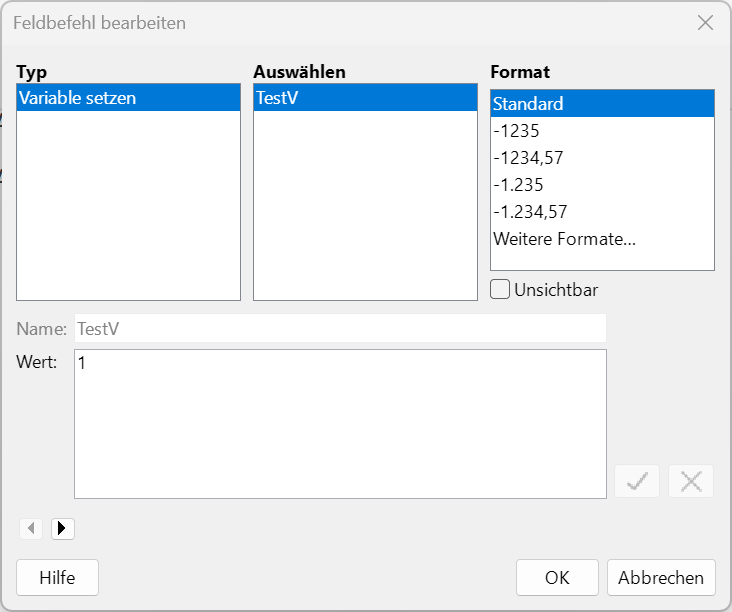Click the Abbrechen button
The width and height of the screenshot is (732, 612).
pos(661,577)
